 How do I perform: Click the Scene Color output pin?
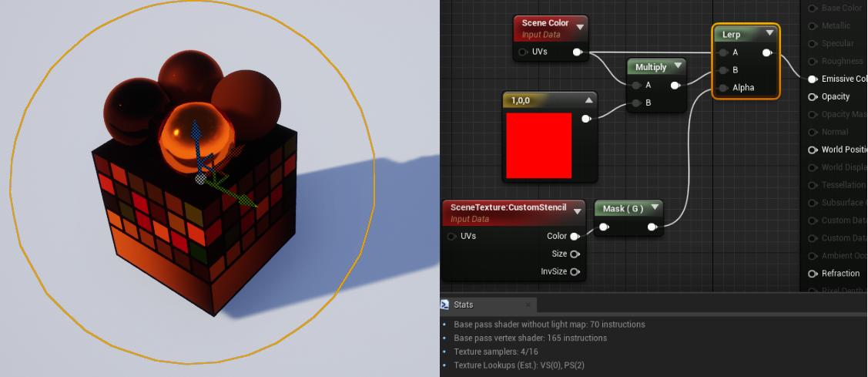[578, 52]
